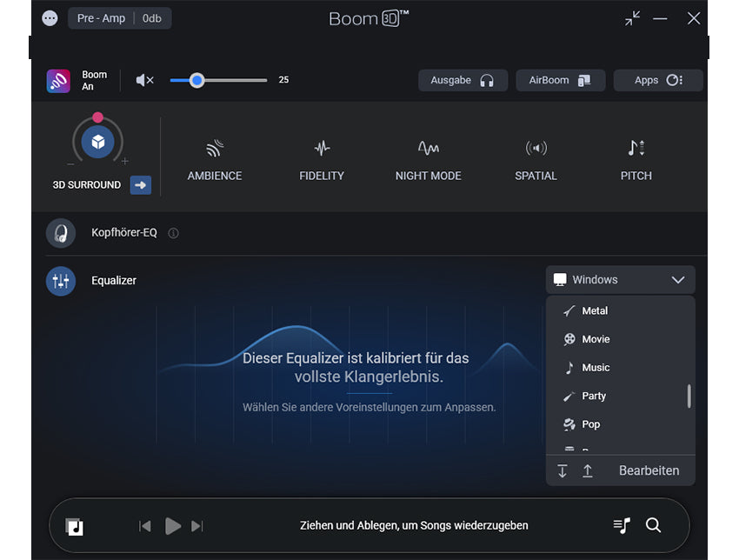Enable the Spatial effect
The height and width of the screenshot is (560, 739).
click(x=536, y=160)
